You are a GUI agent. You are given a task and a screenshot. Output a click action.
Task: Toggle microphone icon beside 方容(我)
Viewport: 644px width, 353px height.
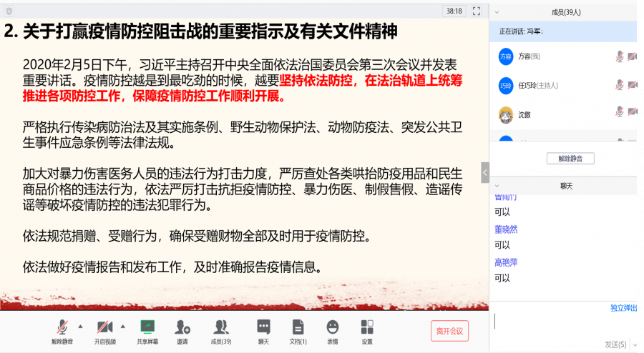620,56
